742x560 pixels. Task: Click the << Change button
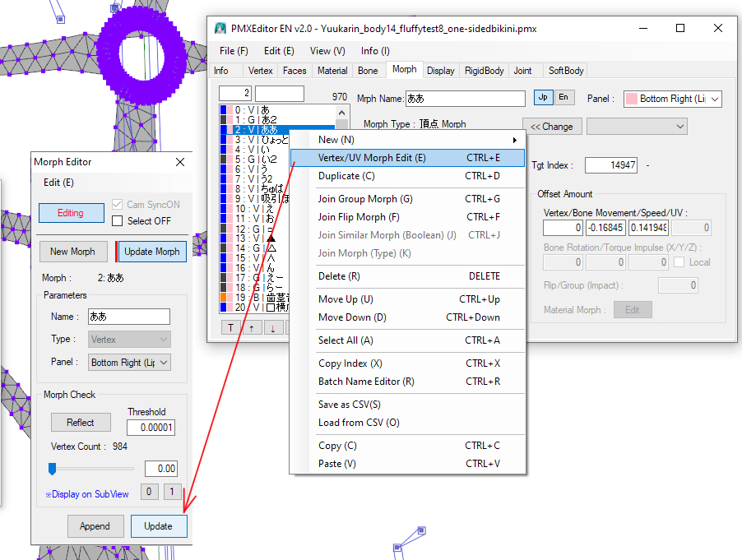click(552, 127)
